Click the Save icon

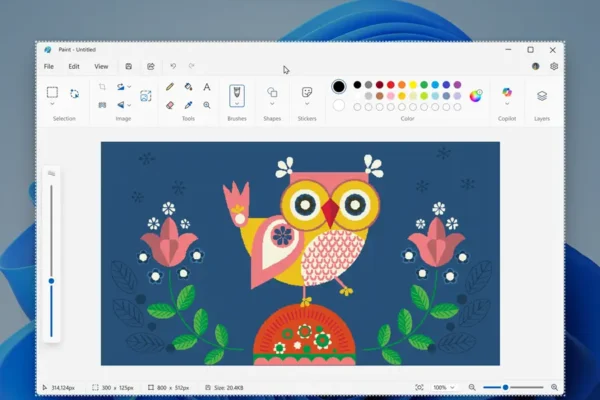(129, 66)
